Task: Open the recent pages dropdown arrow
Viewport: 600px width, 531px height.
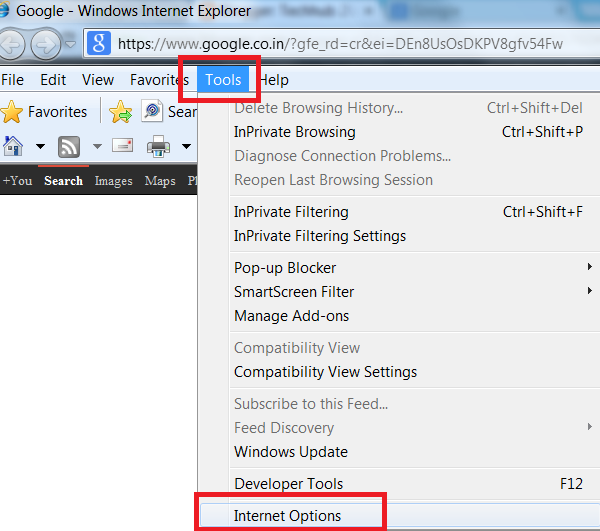Action: [x=70, y=45]
